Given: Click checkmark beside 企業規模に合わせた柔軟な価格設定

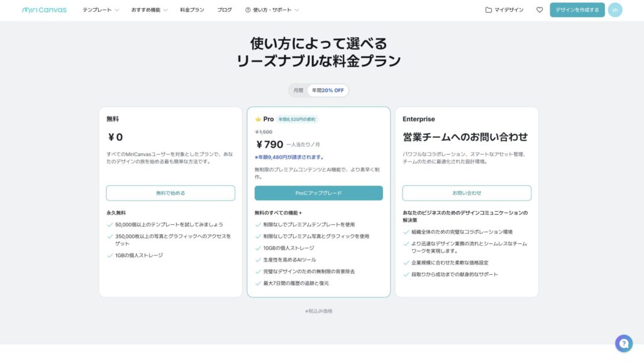Looking at the screenshot, I should (x=406, y=263).
